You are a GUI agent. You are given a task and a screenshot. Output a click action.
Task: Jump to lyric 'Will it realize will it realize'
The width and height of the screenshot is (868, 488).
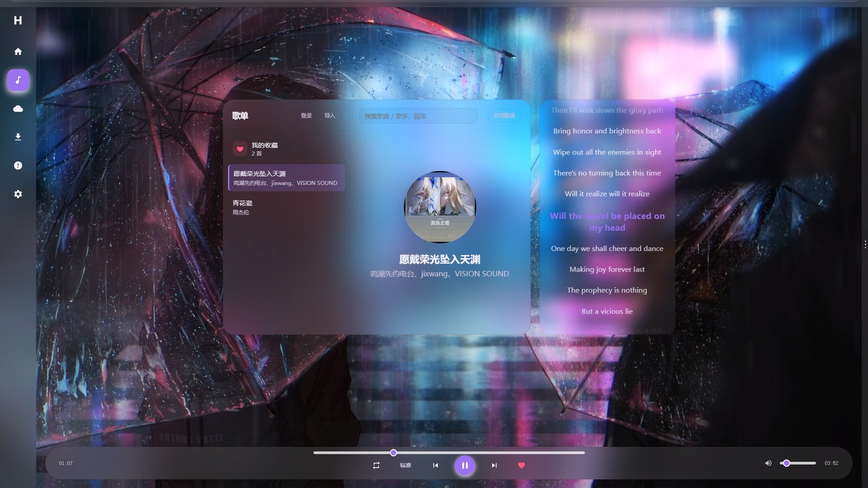tap(607, 194)
